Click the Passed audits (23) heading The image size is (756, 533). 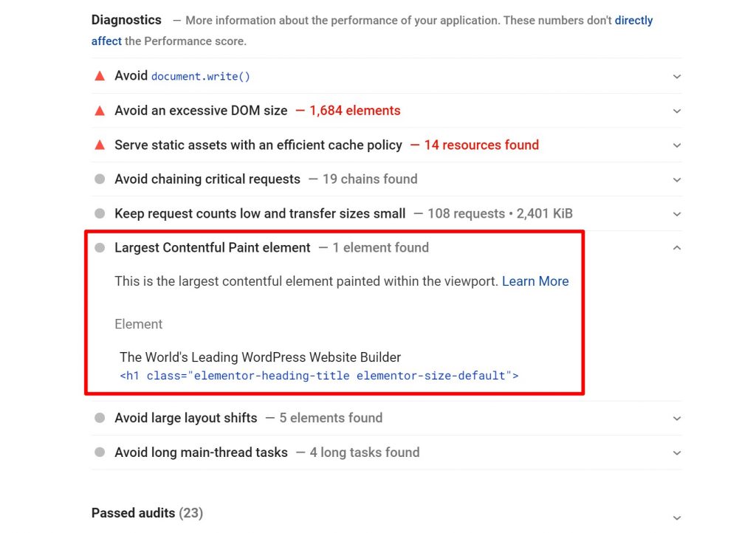click(147, 513)
